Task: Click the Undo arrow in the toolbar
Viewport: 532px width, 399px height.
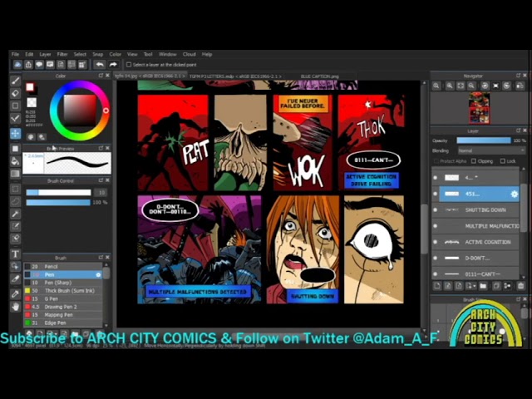Action: (x=99, y=64)
